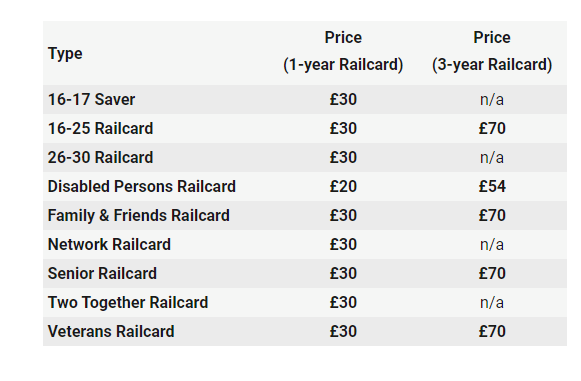Click the £20 Disabled Persons 1-year price
This screenshot has width=581, height=381.
click(x=343, y=186)
